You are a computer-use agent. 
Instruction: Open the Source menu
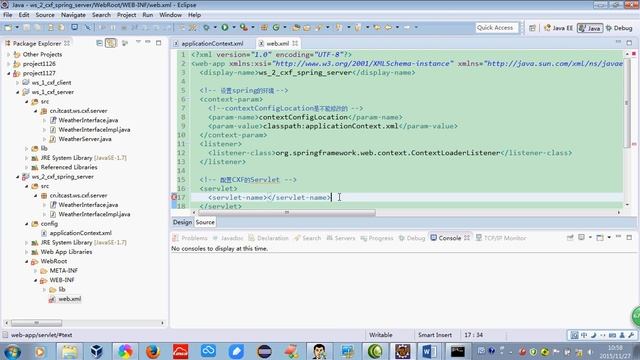45,15
